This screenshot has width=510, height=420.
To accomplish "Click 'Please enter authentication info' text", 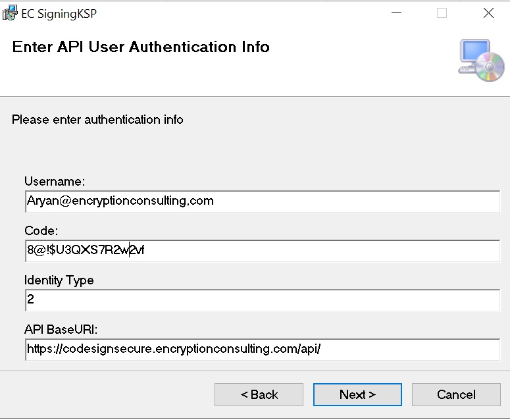I will [97, 120].
